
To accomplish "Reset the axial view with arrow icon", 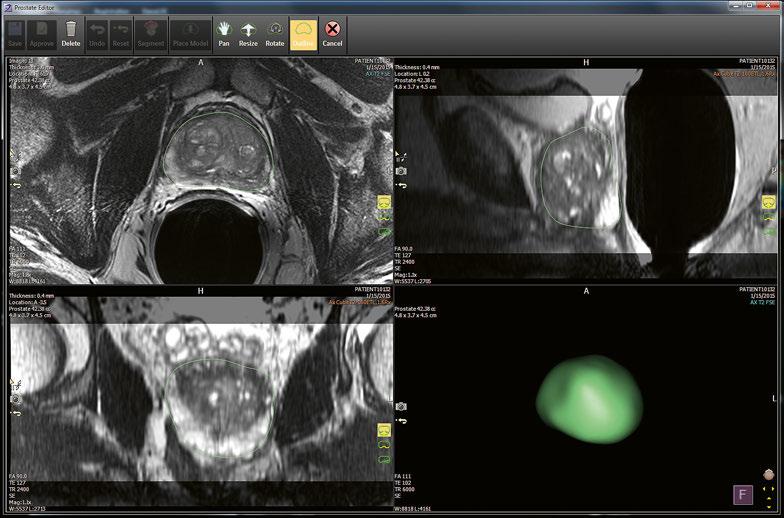I will tap(16, 185).
